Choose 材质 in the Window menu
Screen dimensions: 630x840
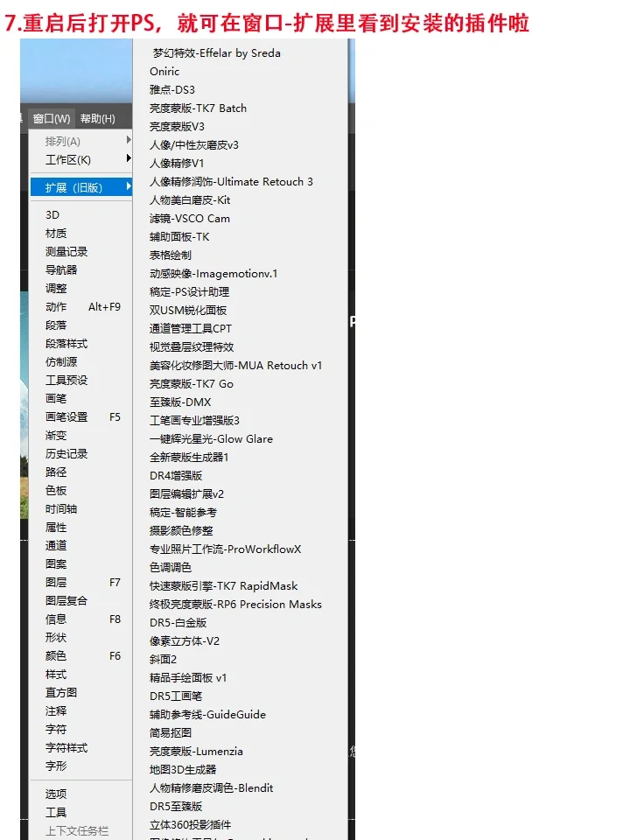click(x=56, y=234)
